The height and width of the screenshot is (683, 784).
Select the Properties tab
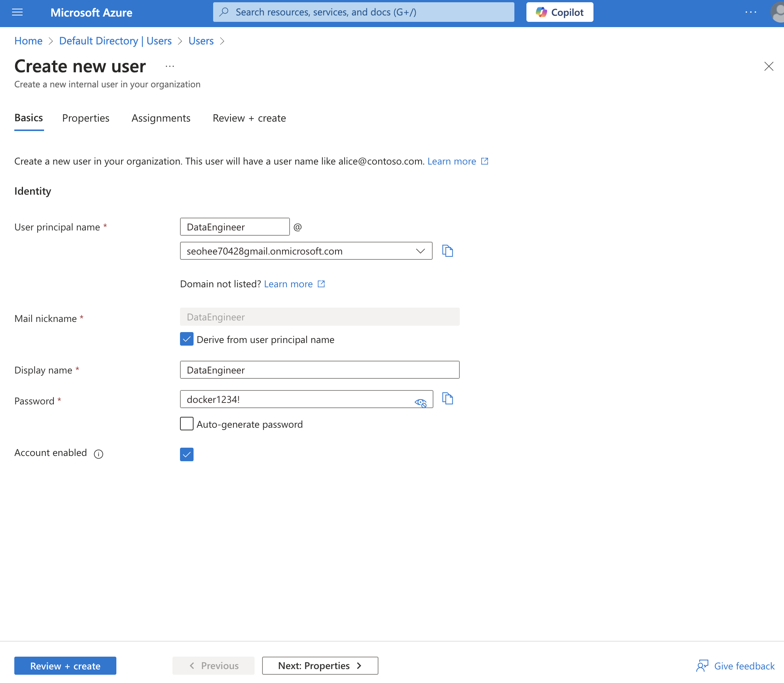point(85,118)
